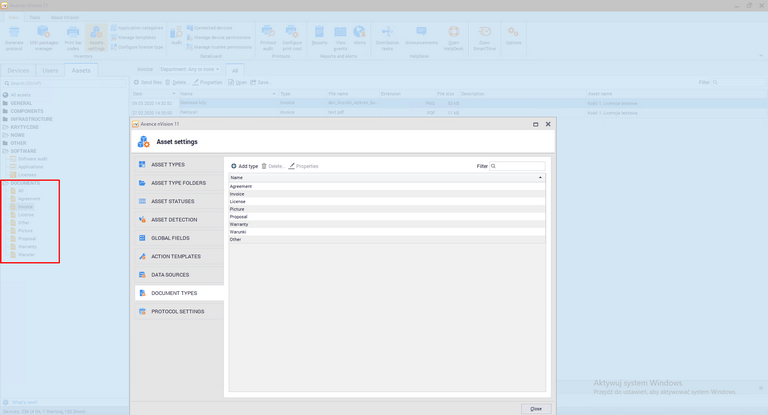Open Asset Statuses settings
768x415 pixels.
click(173, 201)
